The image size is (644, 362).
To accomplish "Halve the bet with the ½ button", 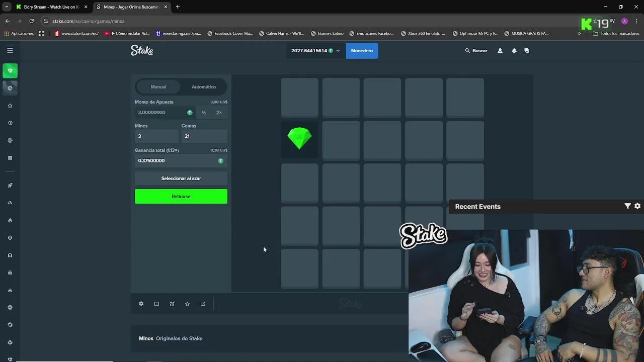I will (x=204, y=113).
